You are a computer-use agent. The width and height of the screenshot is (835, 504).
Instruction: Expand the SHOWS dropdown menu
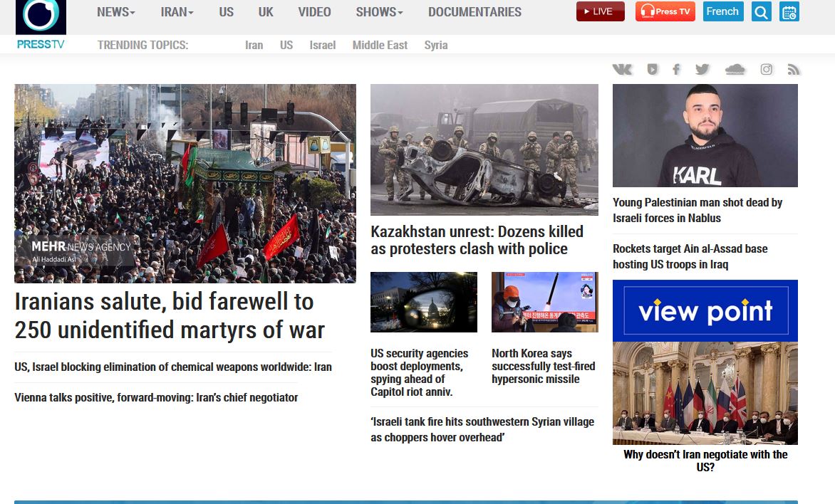(380, 11)
